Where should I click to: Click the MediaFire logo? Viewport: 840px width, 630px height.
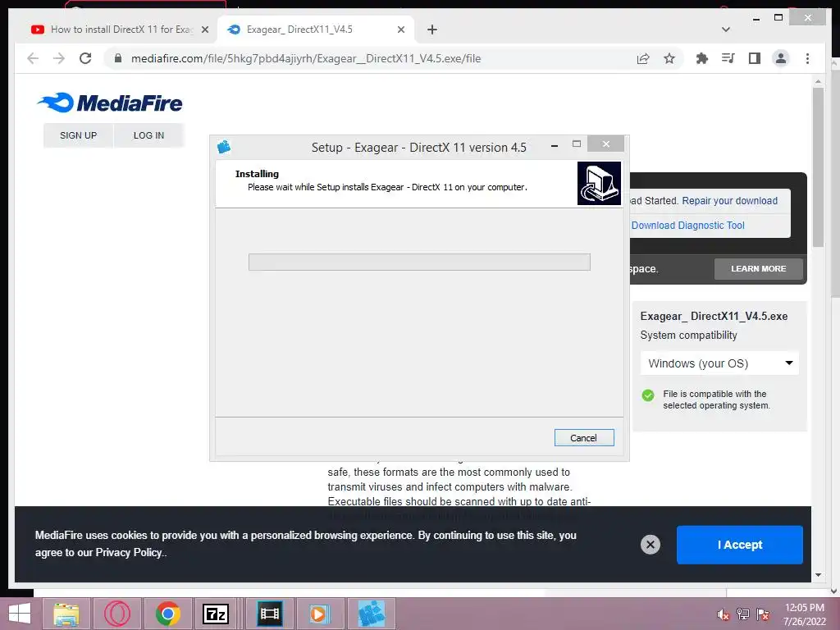click(x=110, y=103)
